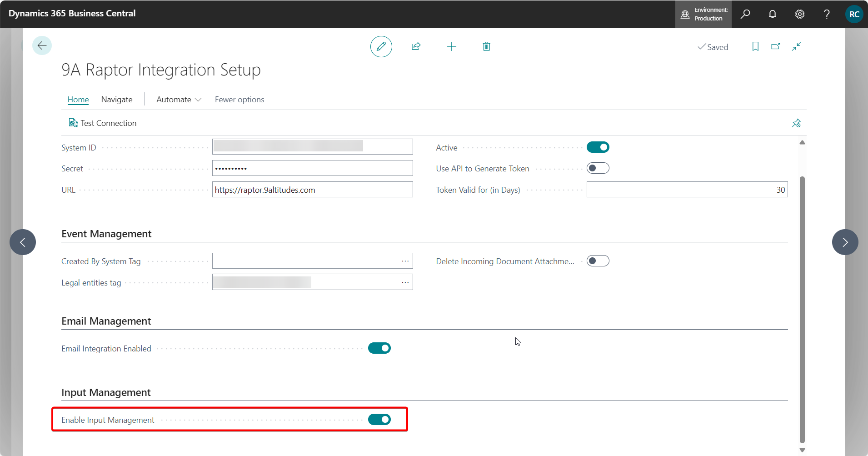This screenshot has height=456, width=868.
Task: Expand the Automate dropdown menu
Action: click(179, 100)
